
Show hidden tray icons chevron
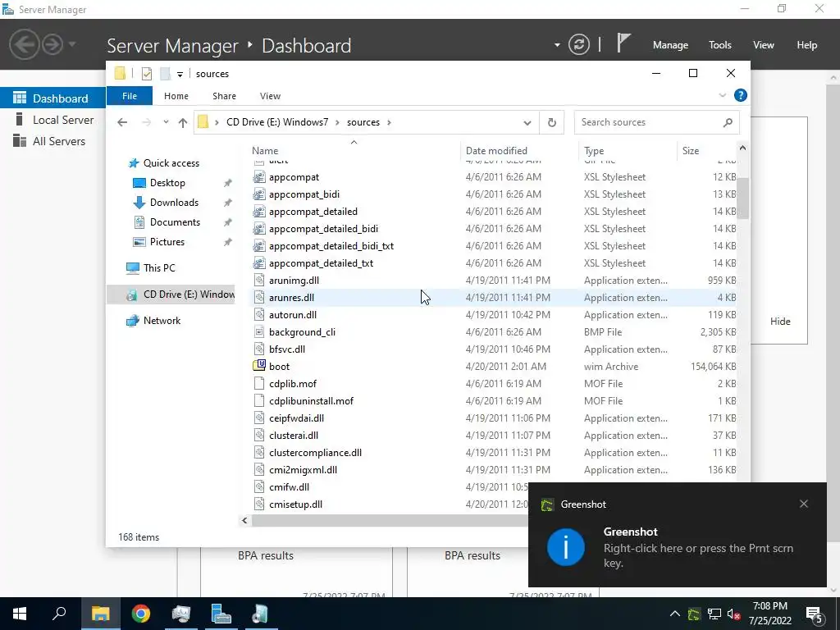click(675, 614)
